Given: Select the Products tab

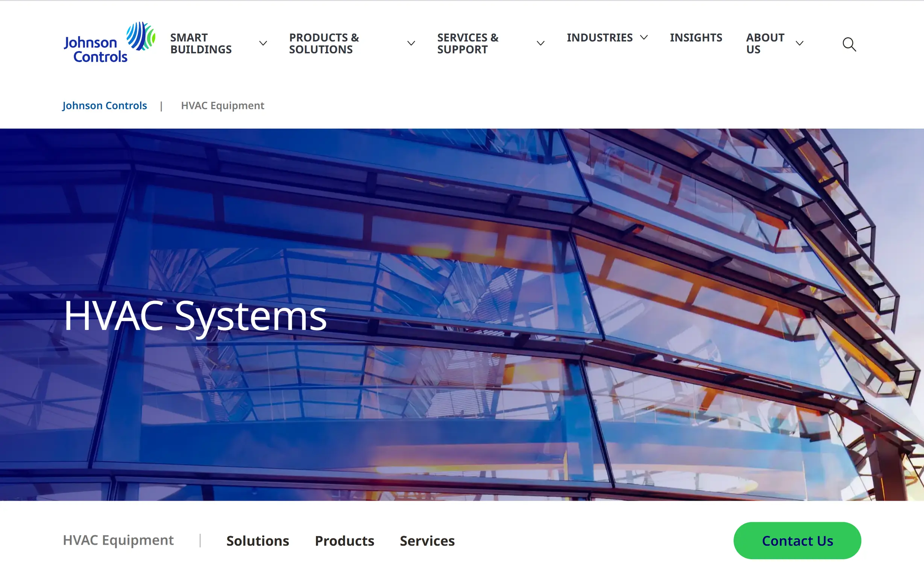Looking at the screenshot, I should point(345,541).
